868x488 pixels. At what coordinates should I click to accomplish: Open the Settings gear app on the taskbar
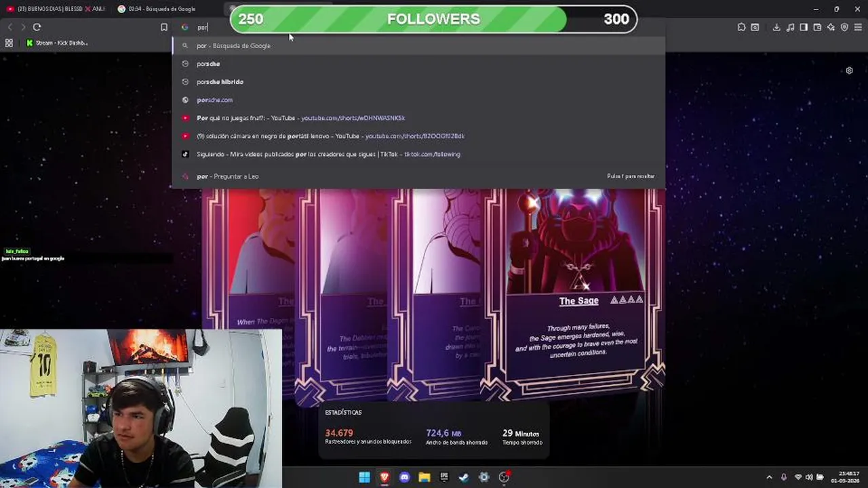pyautogui.click(x=484, y=477)
